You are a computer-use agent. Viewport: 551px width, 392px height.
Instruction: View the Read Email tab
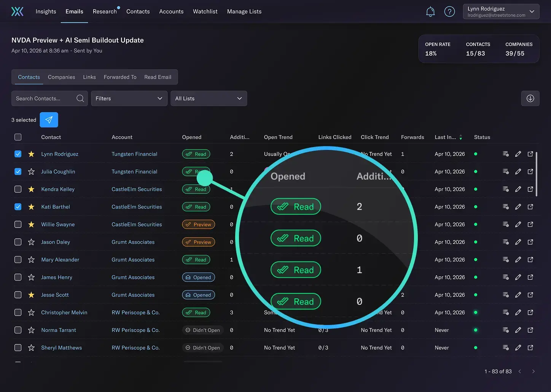point(158,77)
